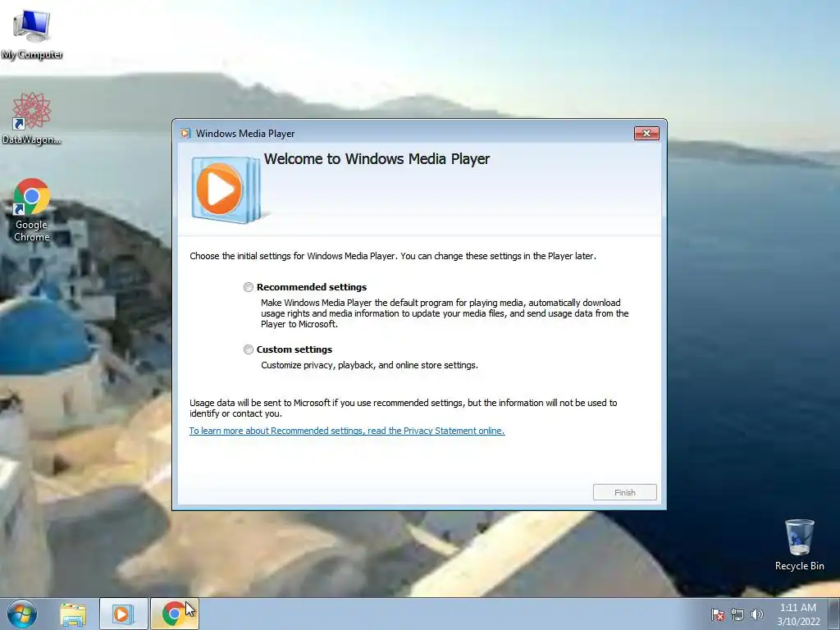Click the volume speaker tray icon
The width and height of the screenshot is (840, 630).
tap(757, 614)
